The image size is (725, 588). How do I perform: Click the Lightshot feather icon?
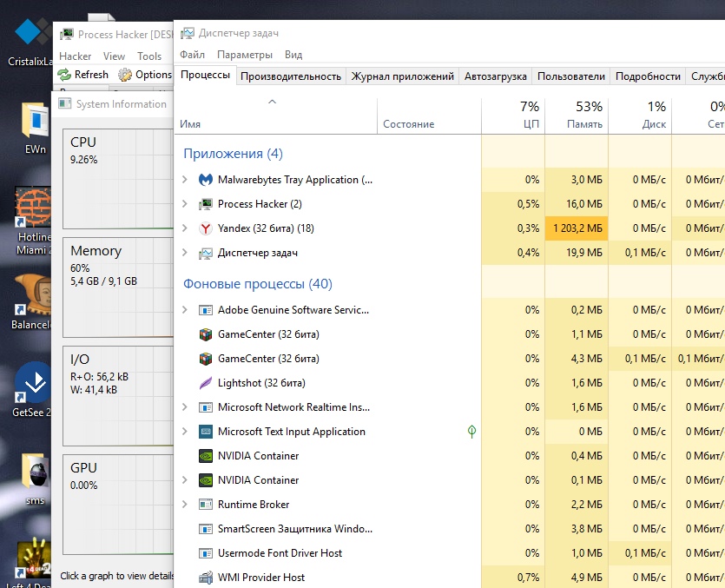point(206,383)
